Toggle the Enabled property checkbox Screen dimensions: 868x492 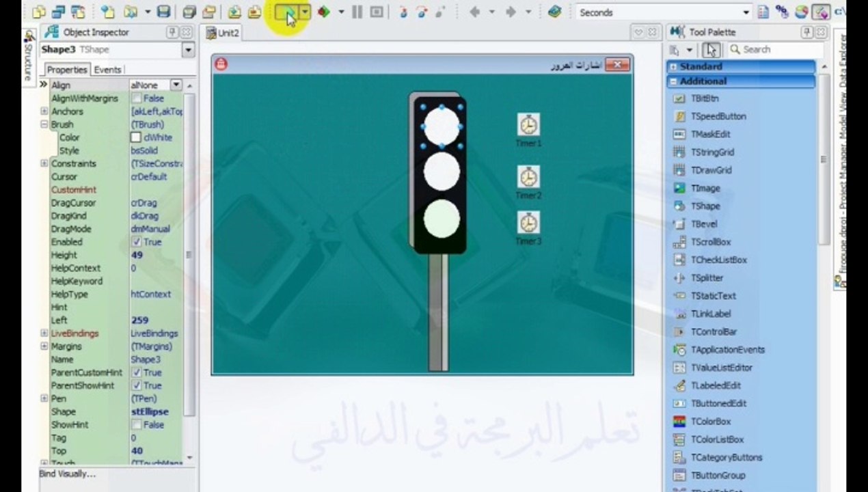(x=137, y=242)
